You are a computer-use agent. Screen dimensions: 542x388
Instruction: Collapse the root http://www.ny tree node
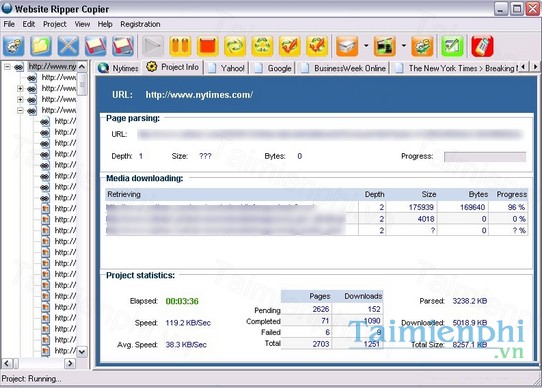pyautogui.click(x=7, y=67)
